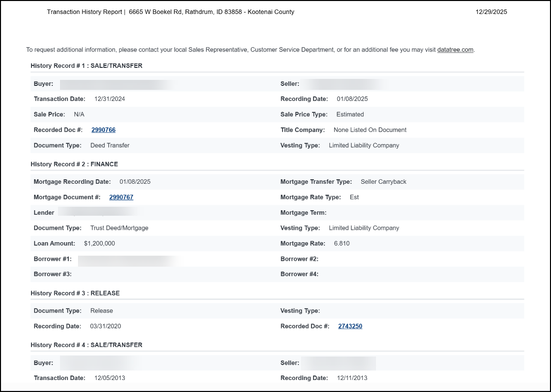
Task: Click the Deed Transfer document type
Action: coord(109,145)
